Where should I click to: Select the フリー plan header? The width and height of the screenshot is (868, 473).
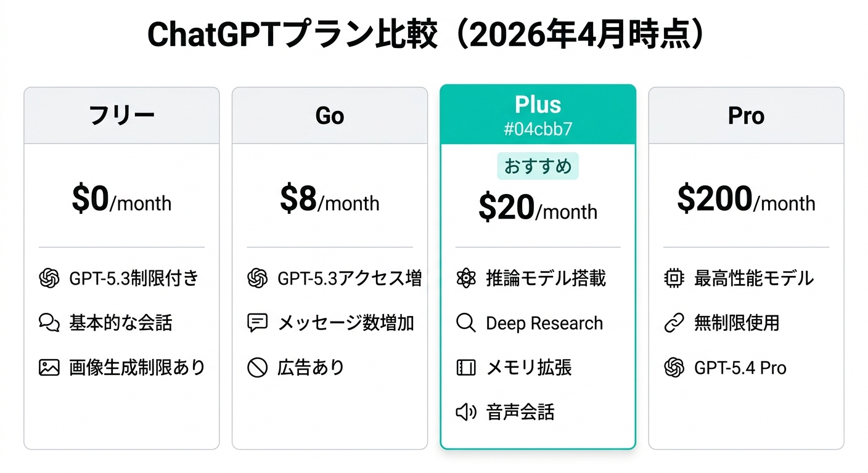121,116
